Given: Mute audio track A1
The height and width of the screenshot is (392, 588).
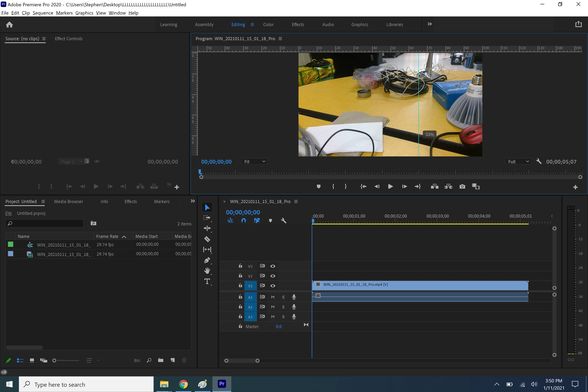Looking at the screenshot, I should [x=273, y=297].
